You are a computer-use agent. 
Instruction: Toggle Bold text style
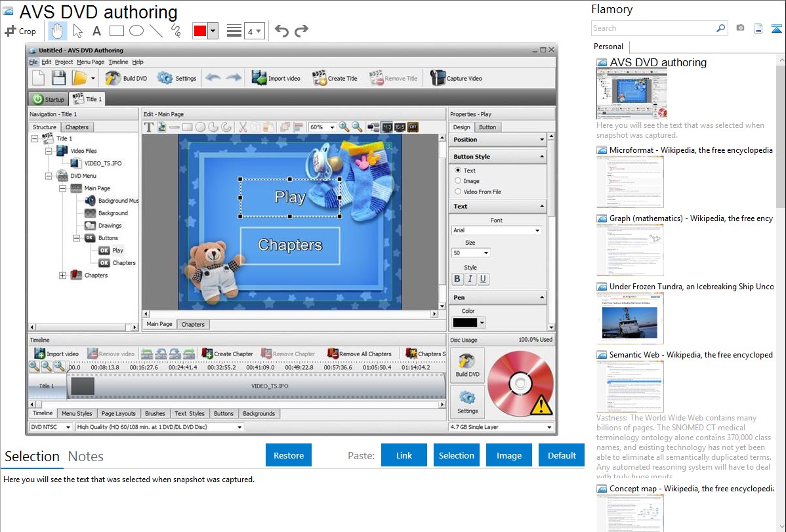457,279
